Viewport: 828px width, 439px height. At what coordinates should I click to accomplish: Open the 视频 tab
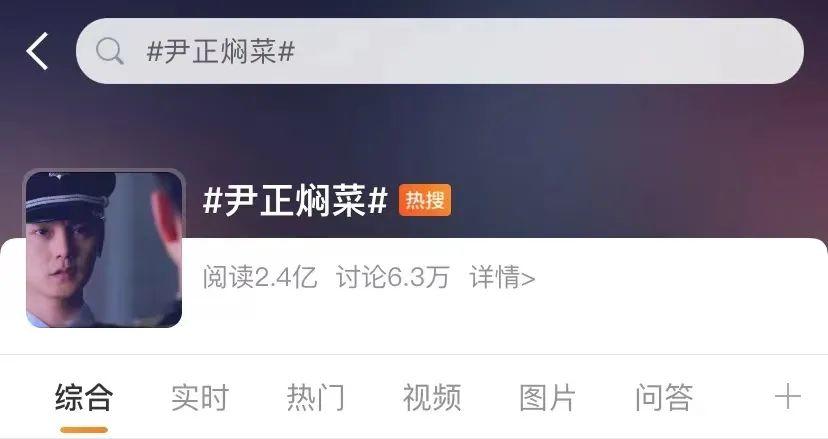pos(432,397)
